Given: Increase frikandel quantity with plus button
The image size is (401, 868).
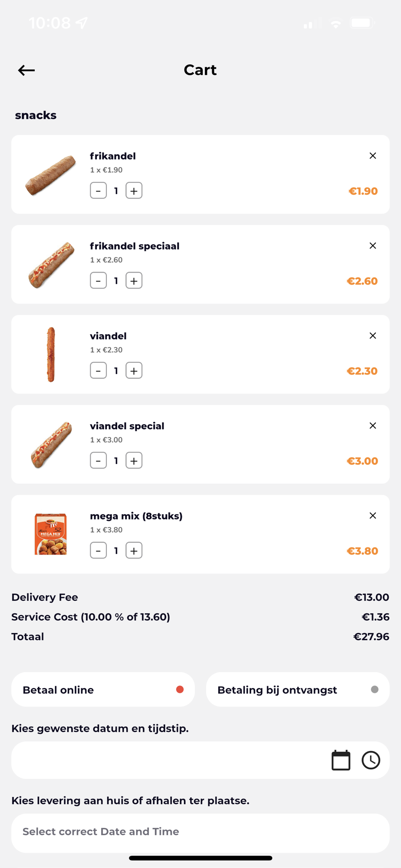Looking at the screenshot, I should pos(134,191).
